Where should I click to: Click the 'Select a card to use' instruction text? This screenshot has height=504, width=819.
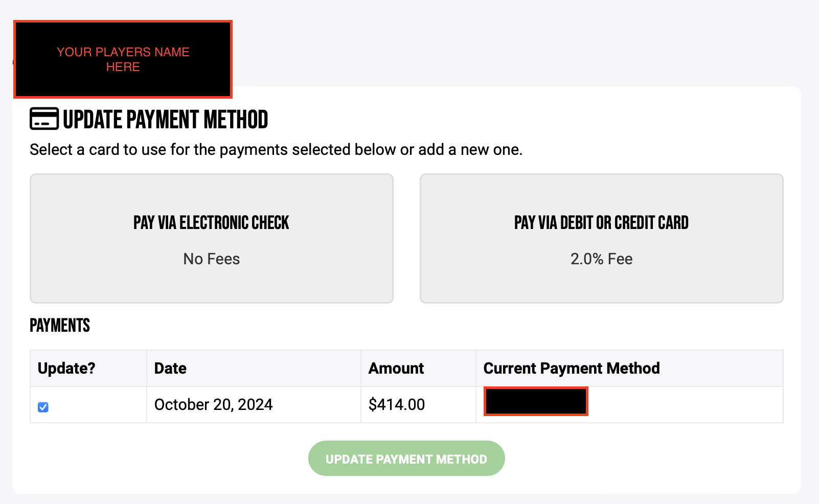click(276, 149)
